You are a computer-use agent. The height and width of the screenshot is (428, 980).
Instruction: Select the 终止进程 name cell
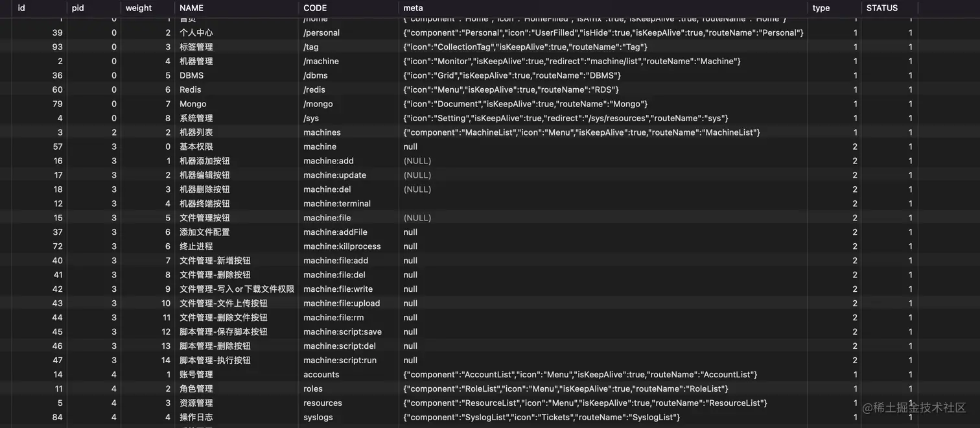pos(196,246)
